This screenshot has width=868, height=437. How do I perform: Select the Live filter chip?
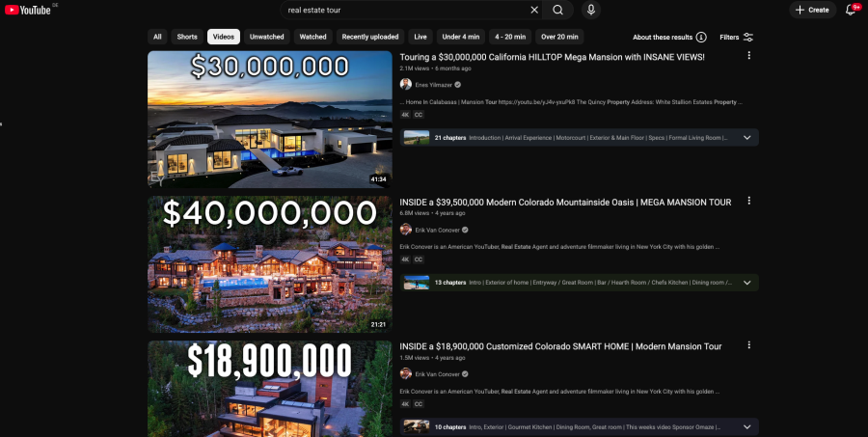coord(420,37)
